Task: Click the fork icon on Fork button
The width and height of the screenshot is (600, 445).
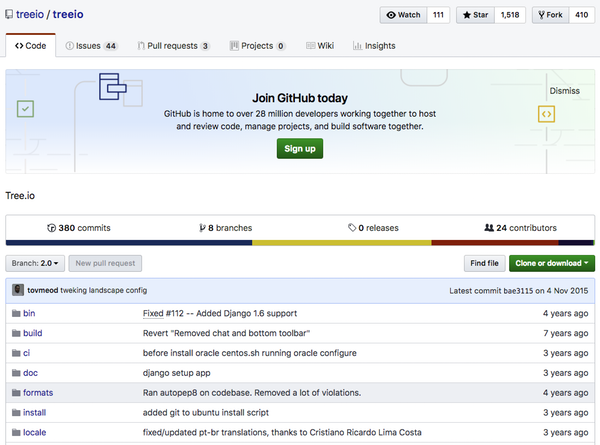Action: 541,15
